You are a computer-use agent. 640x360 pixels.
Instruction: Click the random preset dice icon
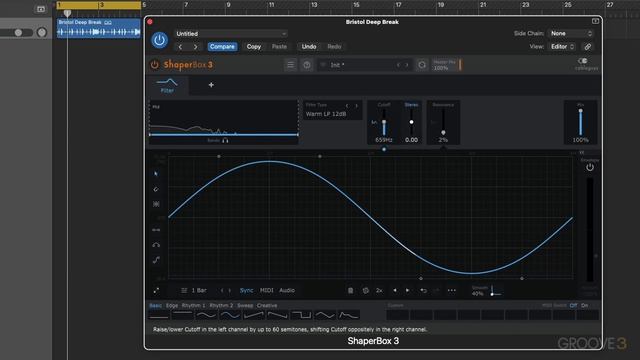coord(422,65)
